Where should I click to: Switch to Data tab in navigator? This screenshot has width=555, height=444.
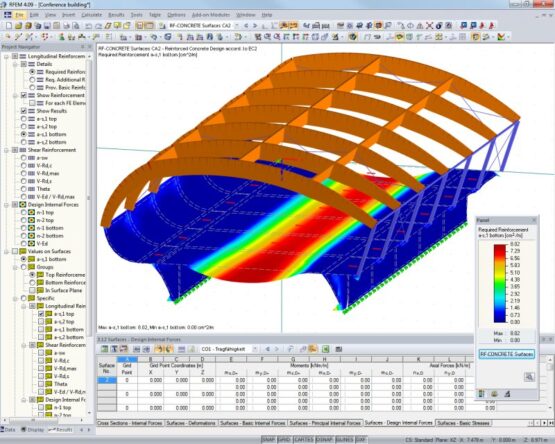pos(8,430)
